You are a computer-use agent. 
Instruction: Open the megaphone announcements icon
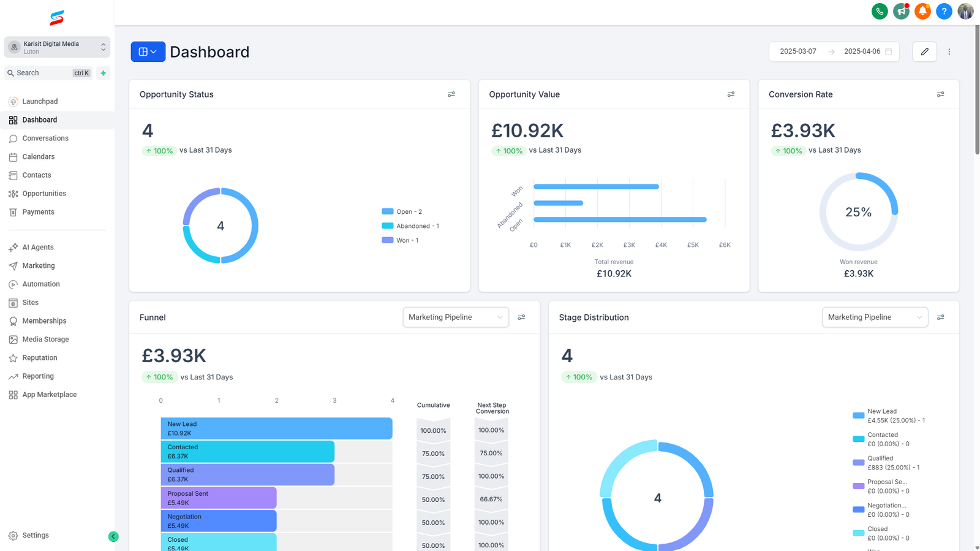point(901,11)
